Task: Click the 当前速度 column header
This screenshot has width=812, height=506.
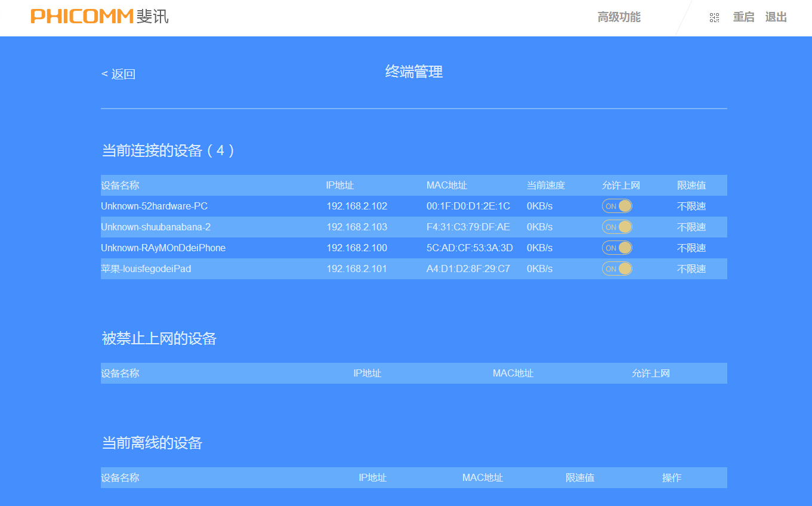Action: pyautogui.click(x=545, y=185)
